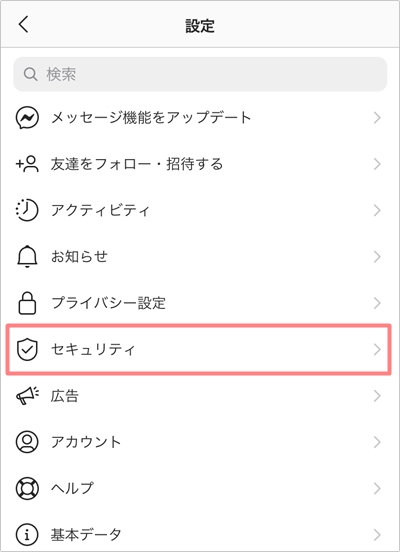Image resolution: width=400 pixels, height=552 pixels.
Task: Tap the megaphone icon for 広告
Action: [27, 396]
